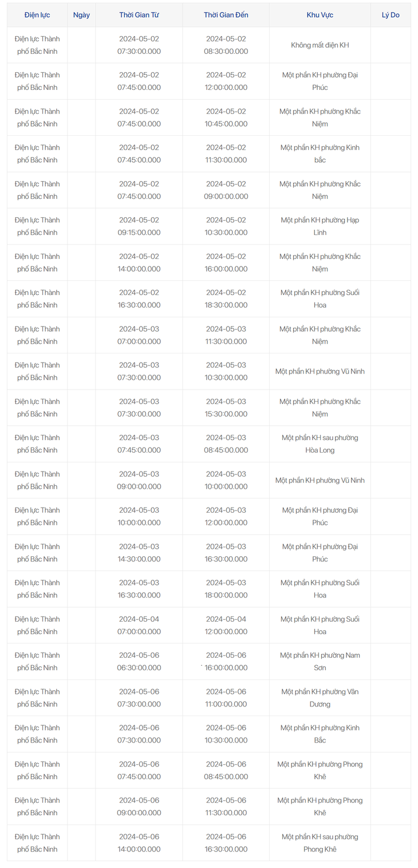Click the Điện lực column header

[x=37, y=15]
